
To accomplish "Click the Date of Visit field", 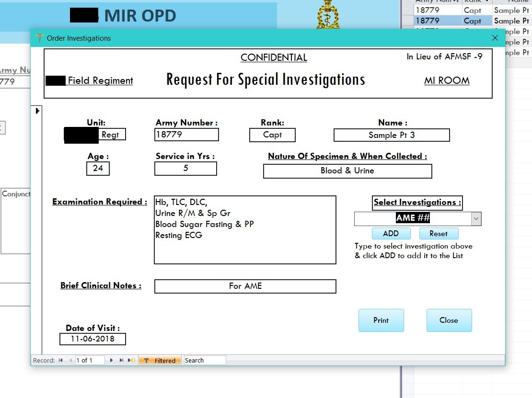I will (x=93, y=339).
